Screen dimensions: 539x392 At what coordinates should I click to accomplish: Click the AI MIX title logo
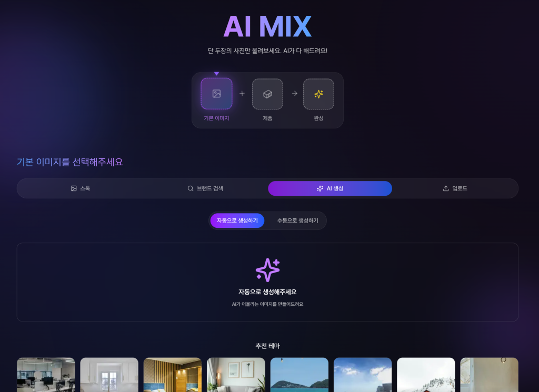[x=267, y=26]
